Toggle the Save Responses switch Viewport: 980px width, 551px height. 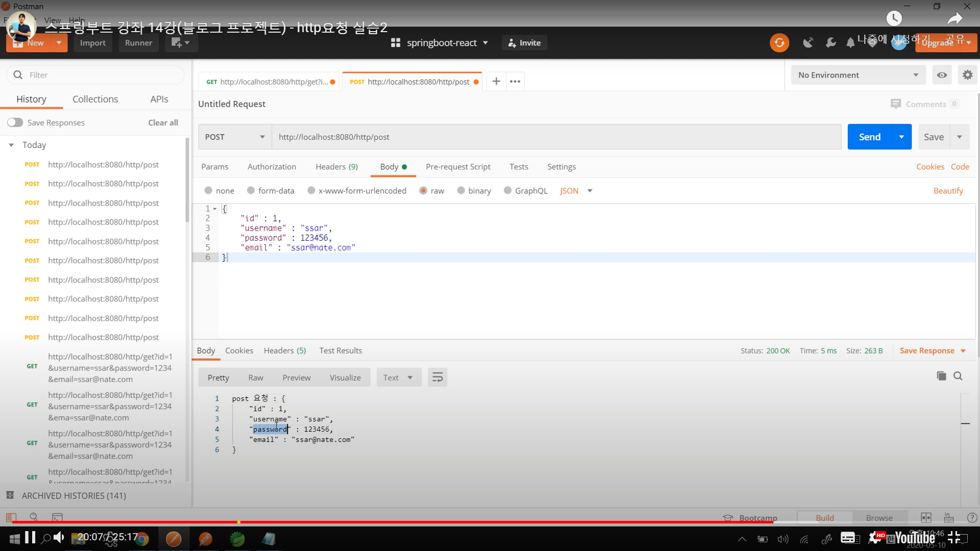[15, 122]
